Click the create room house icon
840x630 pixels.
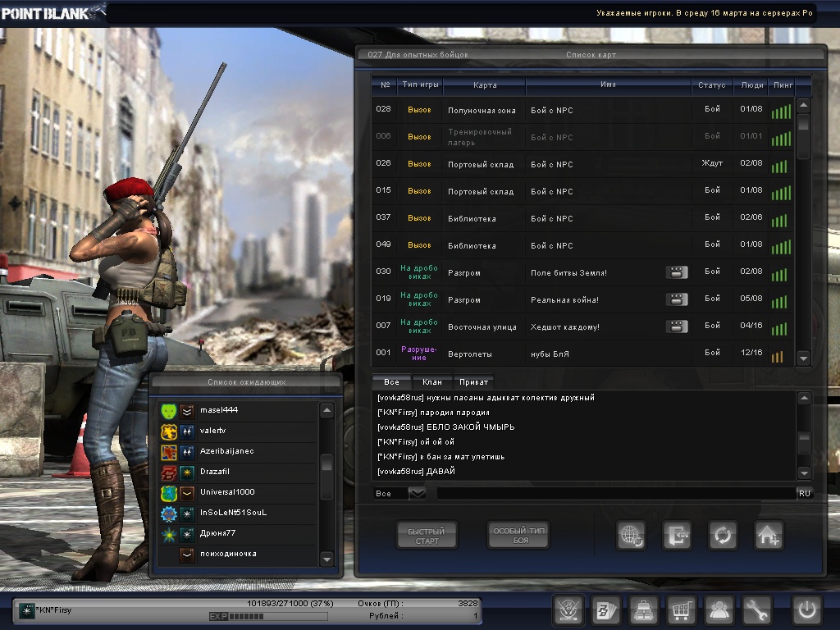pyautogui.click(x=769, y=536)
